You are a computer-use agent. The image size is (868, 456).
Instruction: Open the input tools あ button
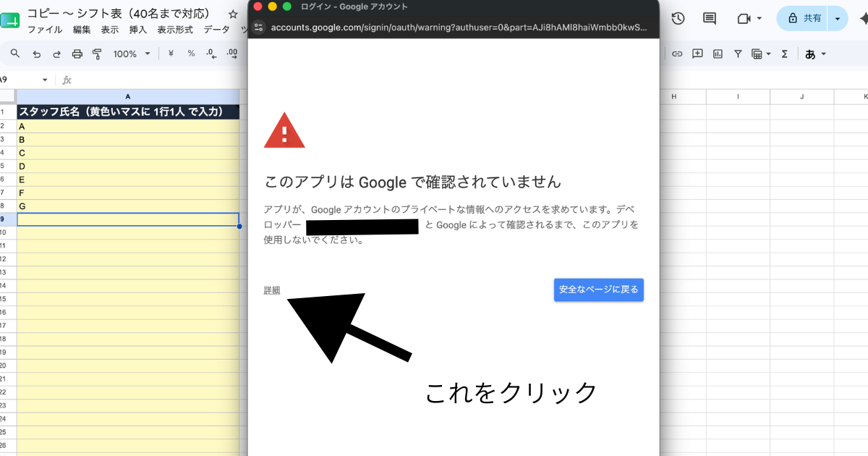click(810, 54)
